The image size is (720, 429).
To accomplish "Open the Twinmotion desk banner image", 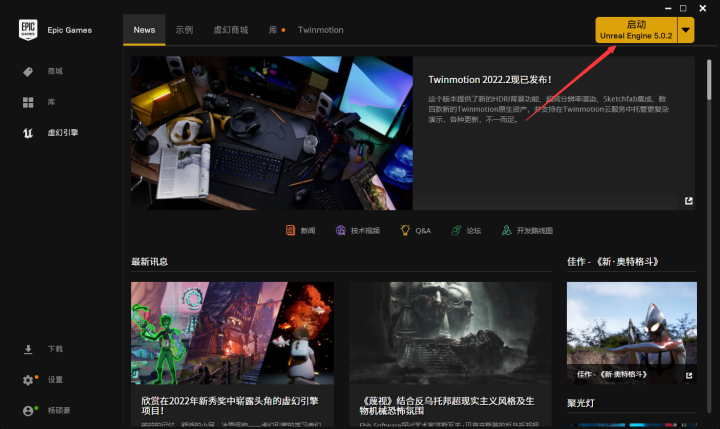I will (x=272, y=133).
